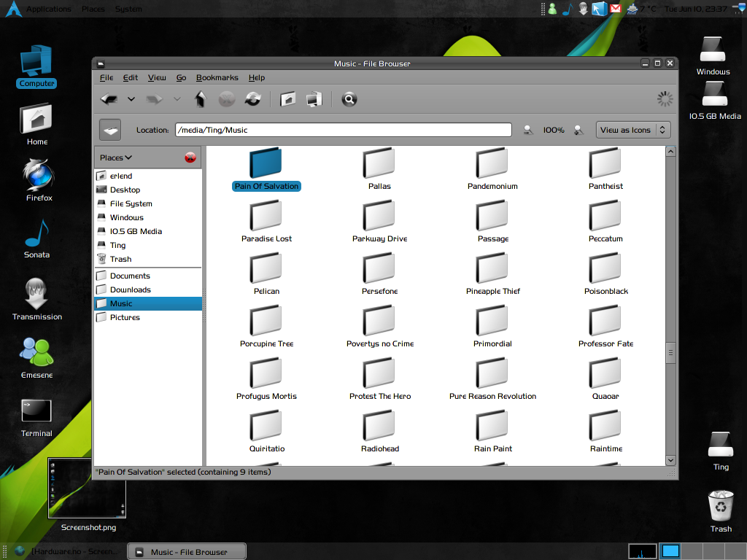This screenshot has width=747, height=560.
Task: Click the Computer toolbar icon
Action: (314, 99)
